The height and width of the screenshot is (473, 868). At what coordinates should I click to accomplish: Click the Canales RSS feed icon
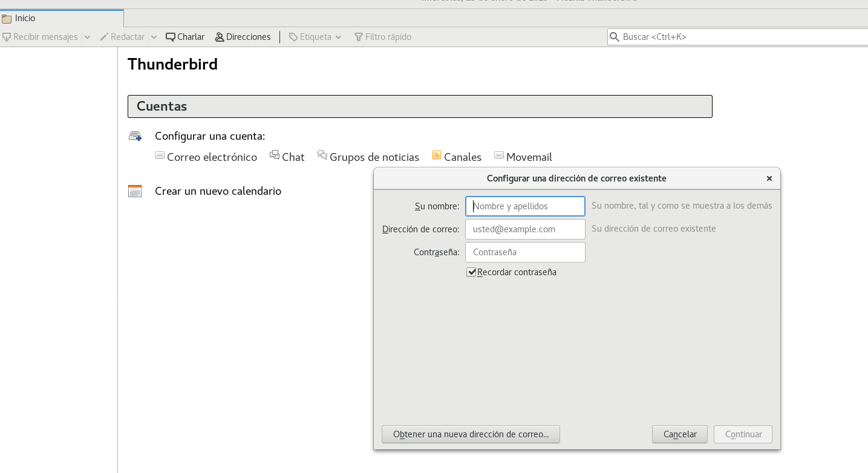point(437,155)
